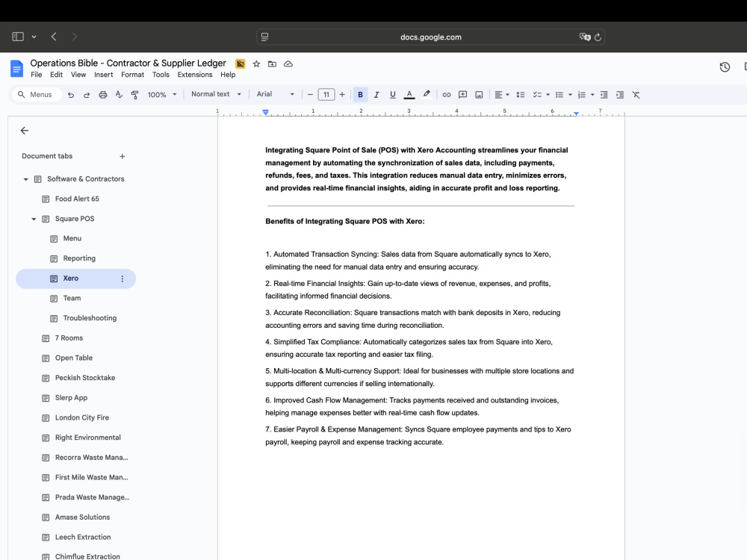747x560 pixels.
Task: Toggle Italic formatting
Action: point(376,95)
